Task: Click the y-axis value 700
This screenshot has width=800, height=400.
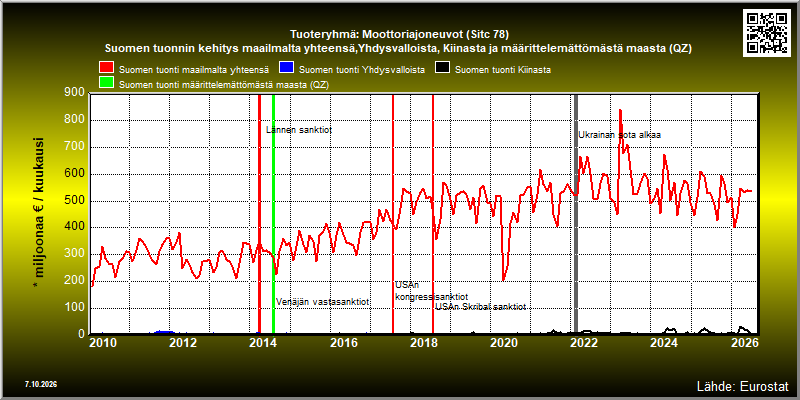Action: (75, 147)
